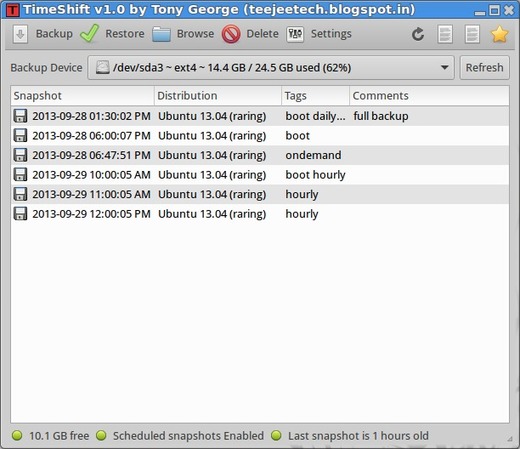Click the yellow star icon

pos(499,34)
